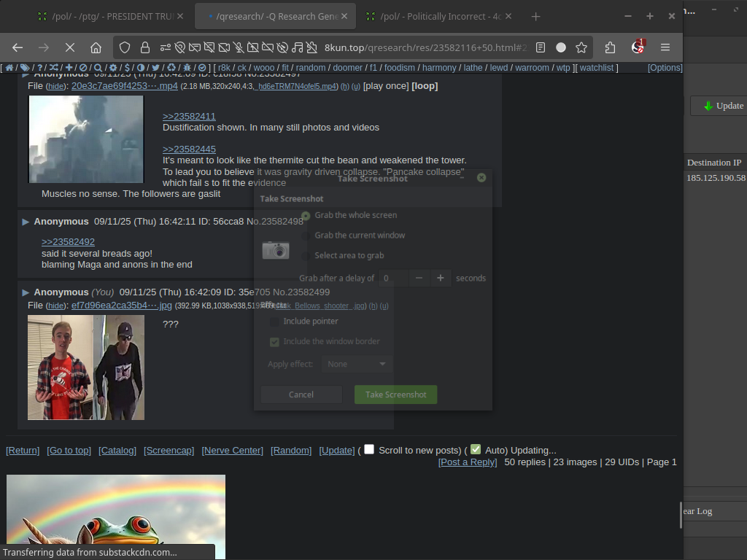
Task: Click the [loop] video option
Action: pos(425,86)
